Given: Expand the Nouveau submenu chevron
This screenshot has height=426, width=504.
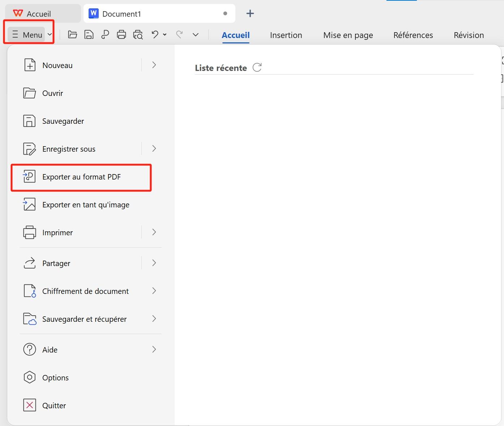Looking at the screenshot, I should pos(154,65).
